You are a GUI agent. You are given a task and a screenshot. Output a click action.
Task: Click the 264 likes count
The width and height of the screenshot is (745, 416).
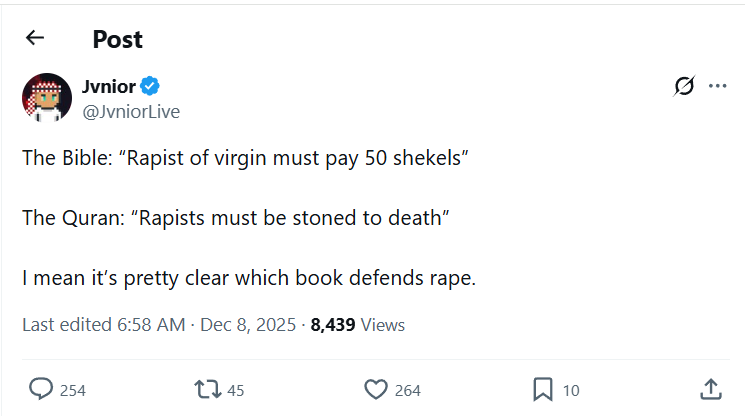pos(408,390)
